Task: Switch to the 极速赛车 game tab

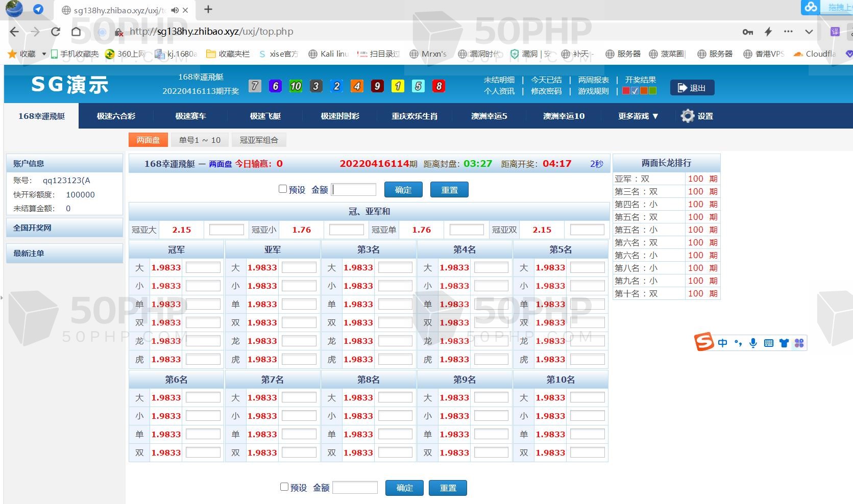Action: tap(190, 116)
